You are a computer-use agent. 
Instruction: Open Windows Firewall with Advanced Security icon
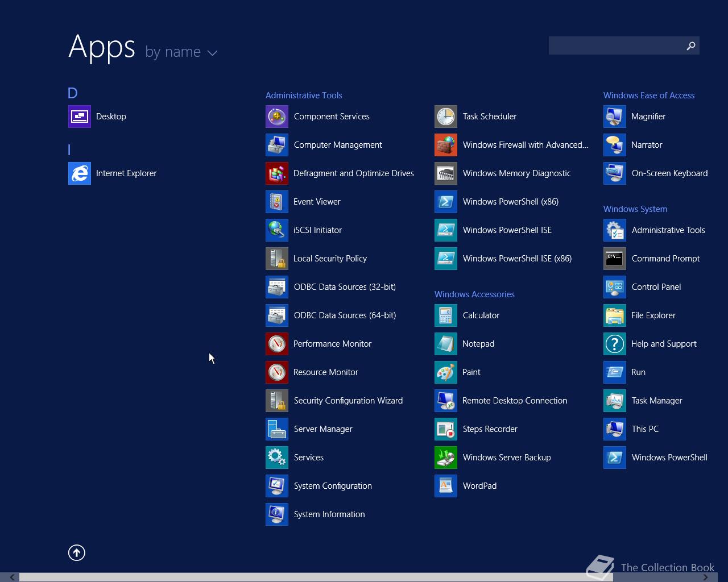446,145
